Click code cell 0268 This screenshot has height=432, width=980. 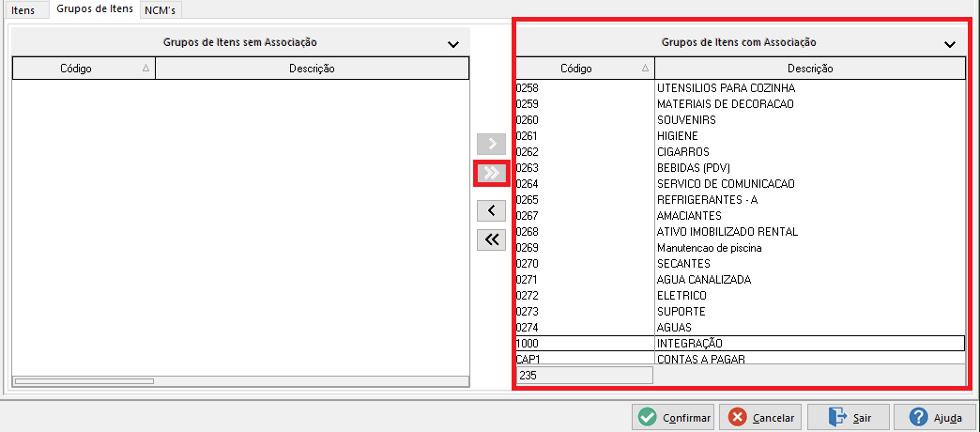click(x=585, y=231)
